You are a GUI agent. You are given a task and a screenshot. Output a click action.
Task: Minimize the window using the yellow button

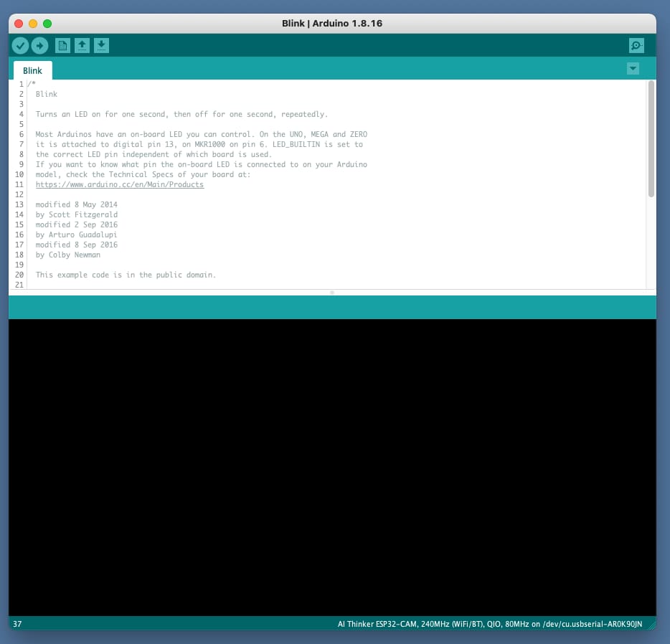33,24
